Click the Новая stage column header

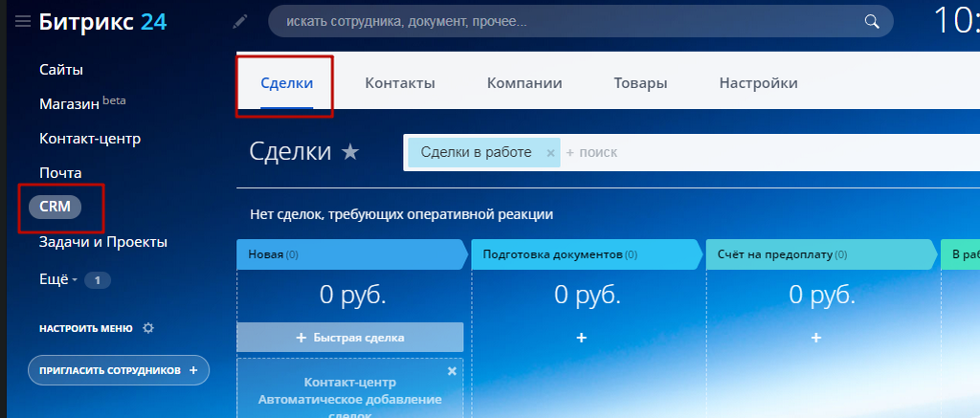[351, 254]
